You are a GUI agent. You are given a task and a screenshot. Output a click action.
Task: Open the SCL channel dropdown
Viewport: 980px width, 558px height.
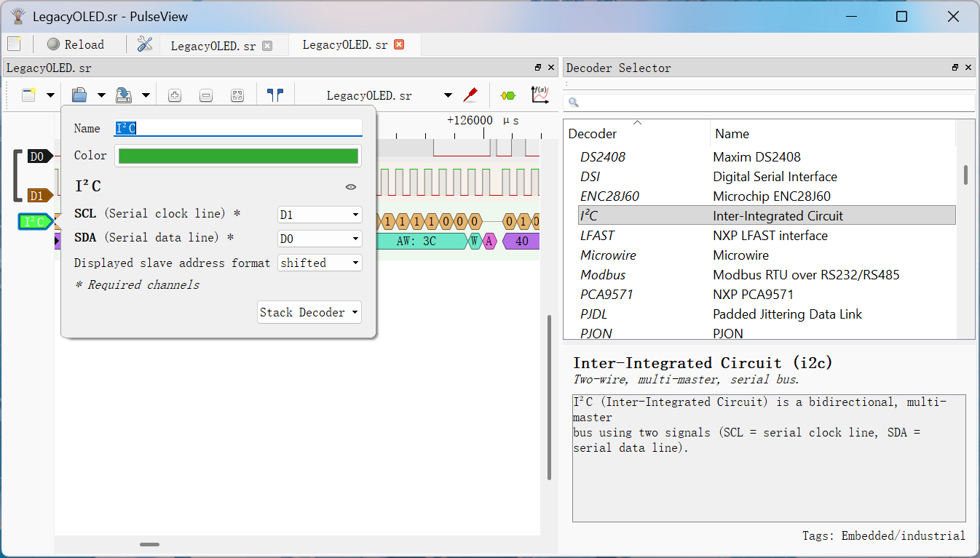point(320,215)
